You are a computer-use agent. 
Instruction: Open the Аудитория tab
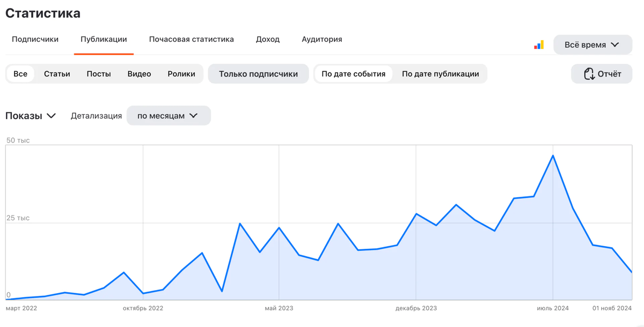click(x=321, y=39)
